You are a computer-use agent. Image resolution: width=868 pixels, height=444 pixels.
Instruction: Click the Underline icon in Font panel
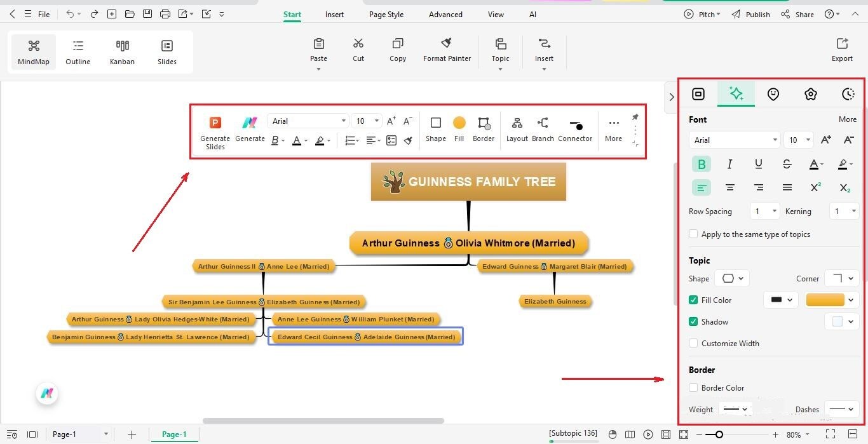(758, 165)
